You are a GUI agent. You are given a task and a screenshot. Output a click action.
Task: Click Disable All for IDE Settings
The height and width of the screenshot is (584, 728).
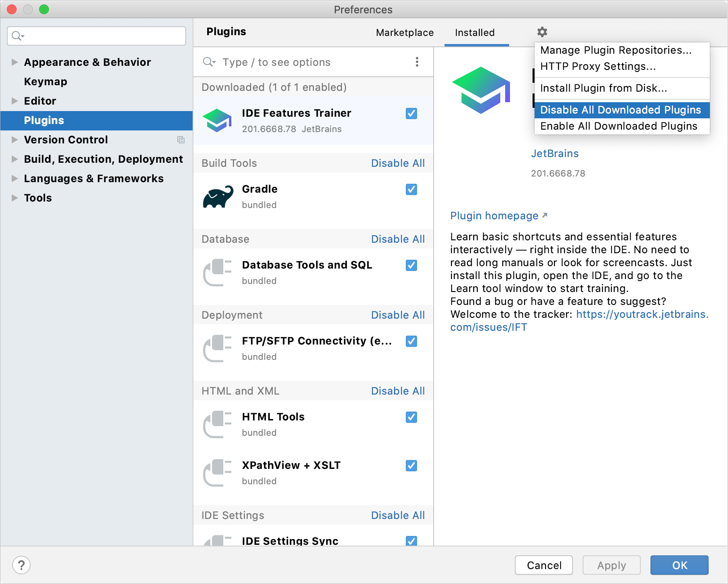398,515
